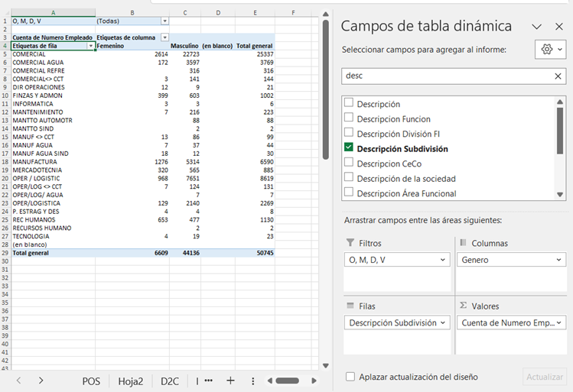Switch to the Hoja2 sheet tab
The image size is (573, 392).
pyautogui.click(x=130, y=381)
